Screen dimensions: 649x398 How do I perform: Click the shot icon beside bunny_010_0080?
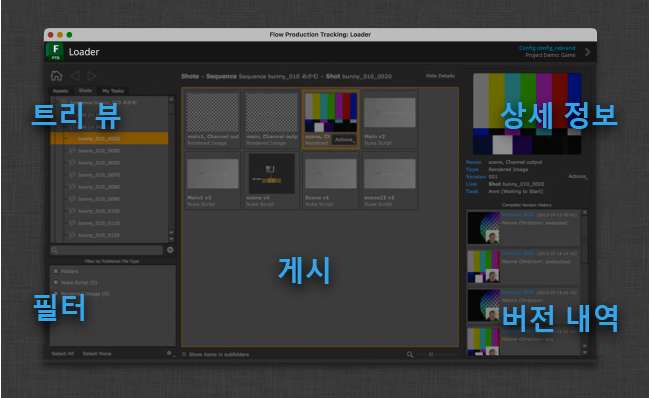click(x=72, y=187)
